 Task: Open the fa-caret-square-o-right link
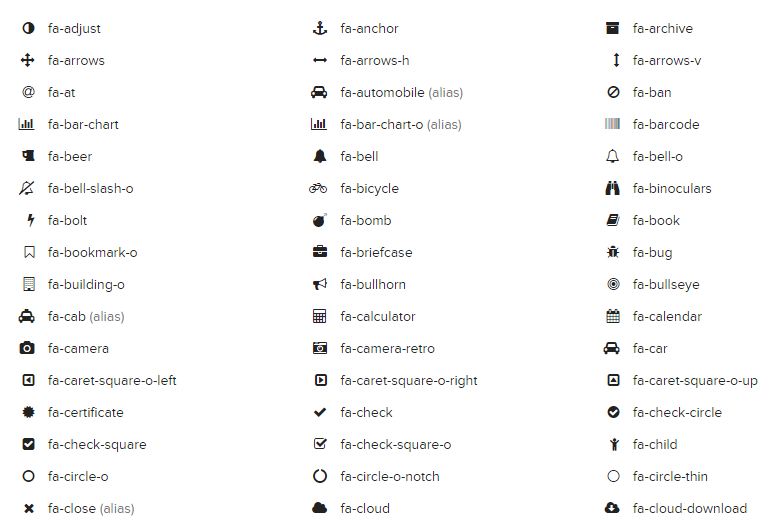tap(409, 380)
